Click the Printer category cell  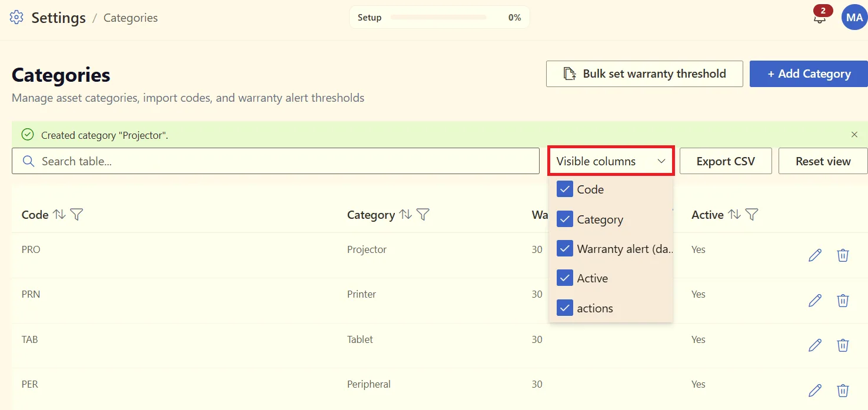(361, 294)
